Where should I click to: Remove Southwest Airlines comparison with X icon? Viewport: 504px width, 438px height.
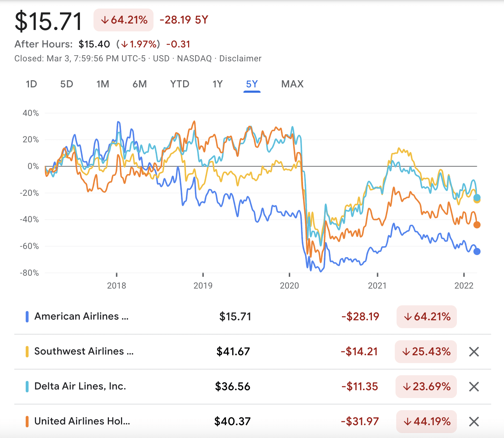point(474,352)
